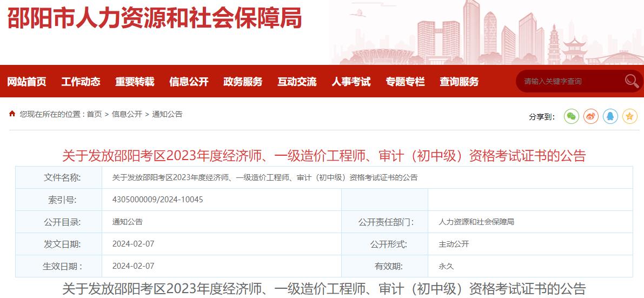This screenshot has width=644, height=298.
Task: Open the 网站首页 menu item
Action: (x=26, y=82)
